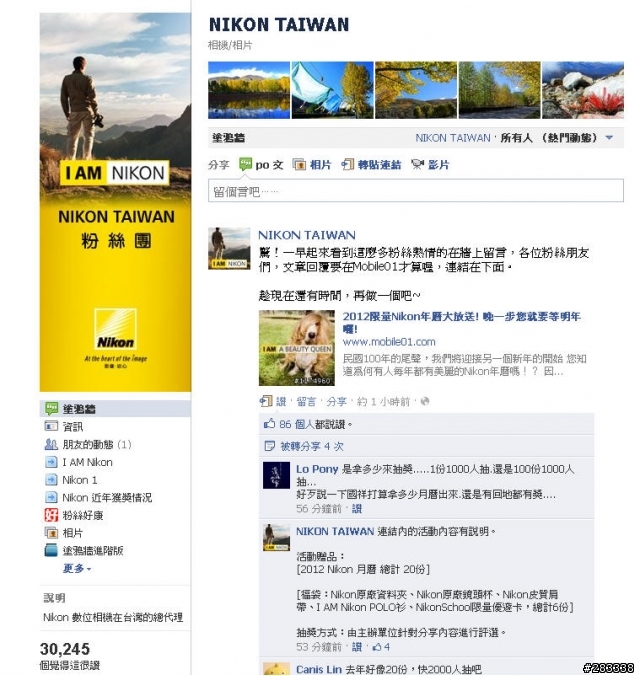The width and height of the screenshot is (640, 676).
Task: Open 朋友的動態 sidebar icon
Action: [x=51, y=444]
